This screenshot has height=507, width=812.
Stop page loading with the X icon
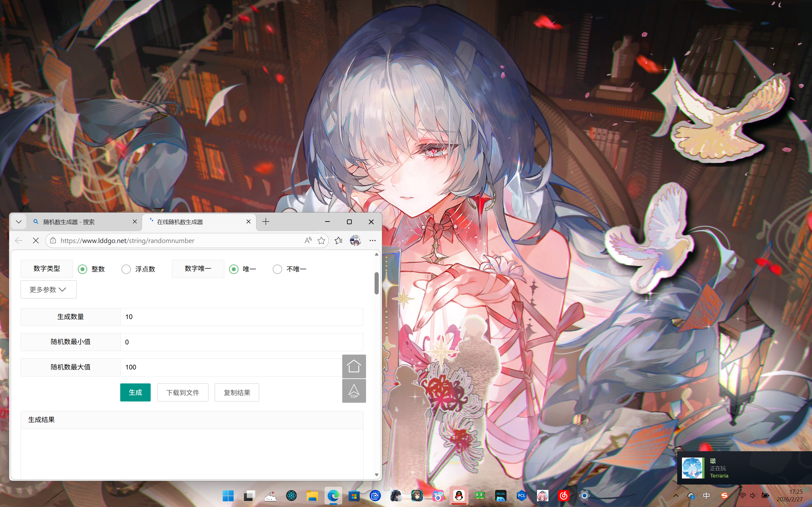coord(36,241)
